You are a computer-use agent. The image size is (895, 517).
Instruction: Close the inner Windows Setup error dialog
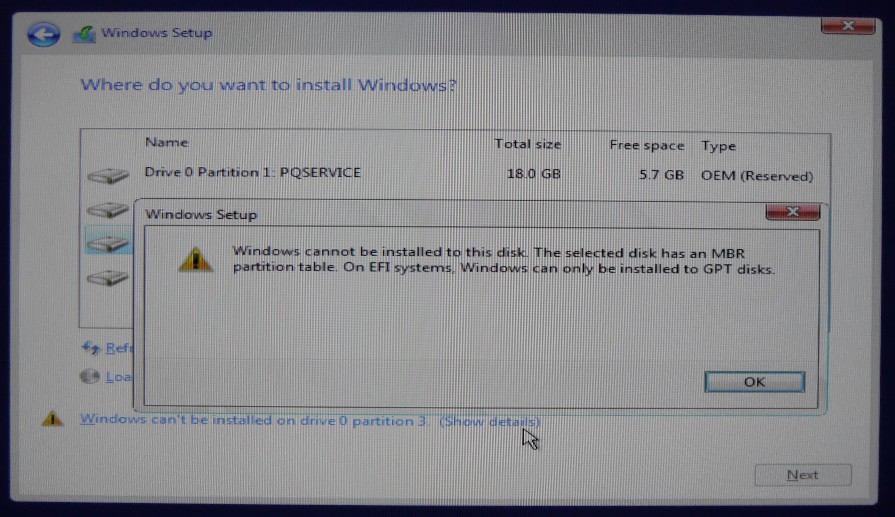click(793, 212)
